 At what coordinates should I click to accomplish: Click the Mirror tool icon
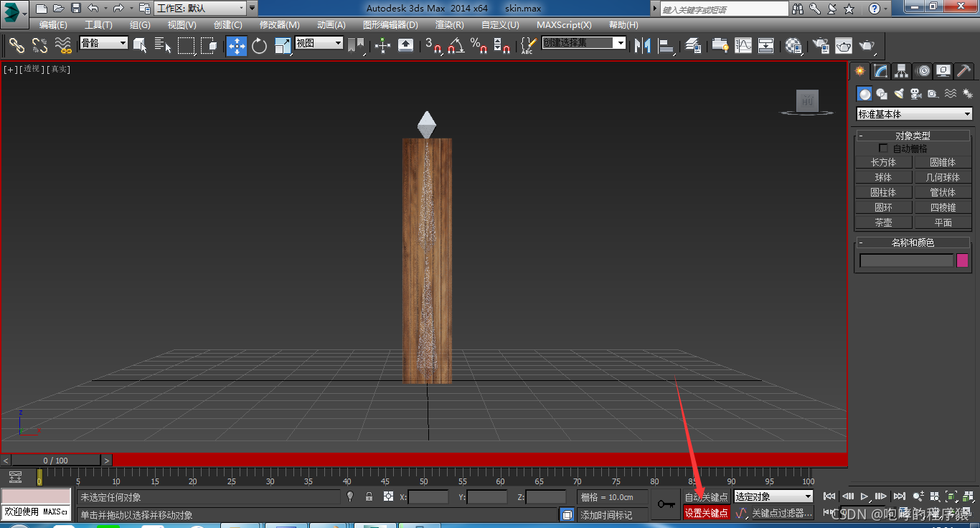[644, 46]
